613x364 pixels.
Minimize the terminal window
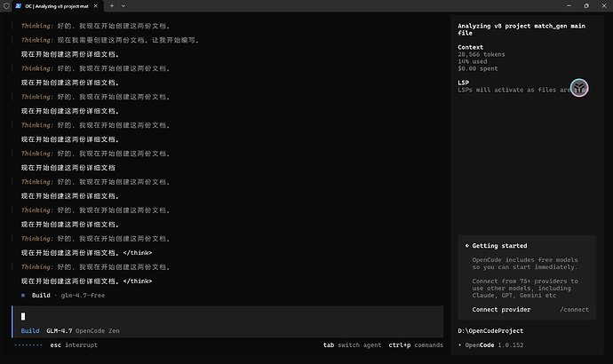(x=569, y=6)
